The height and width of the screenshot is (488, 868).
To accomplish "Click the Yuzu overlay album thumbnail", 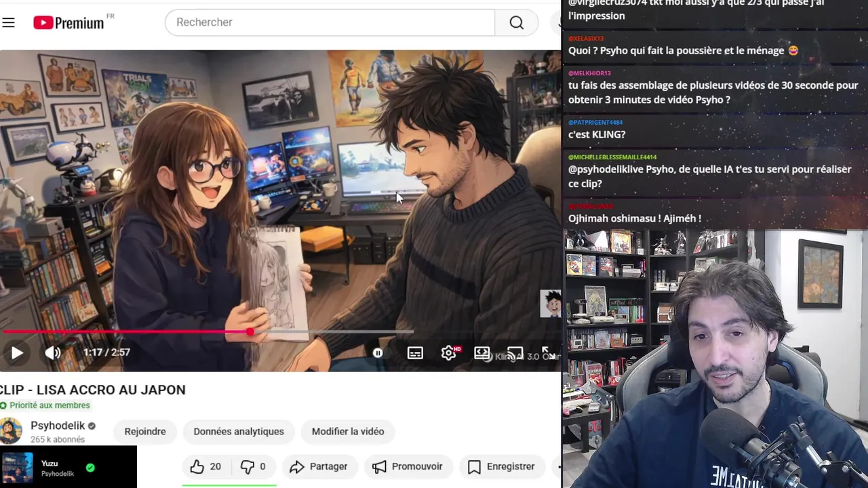I will 18,468.
